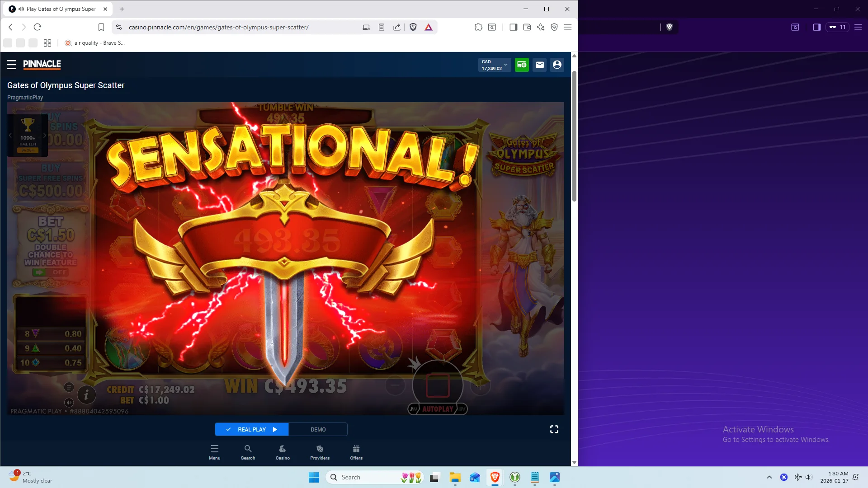Viewport: 868px width, 488px height.
Task: Open taskbar clock and date
Action: (835, 477)
